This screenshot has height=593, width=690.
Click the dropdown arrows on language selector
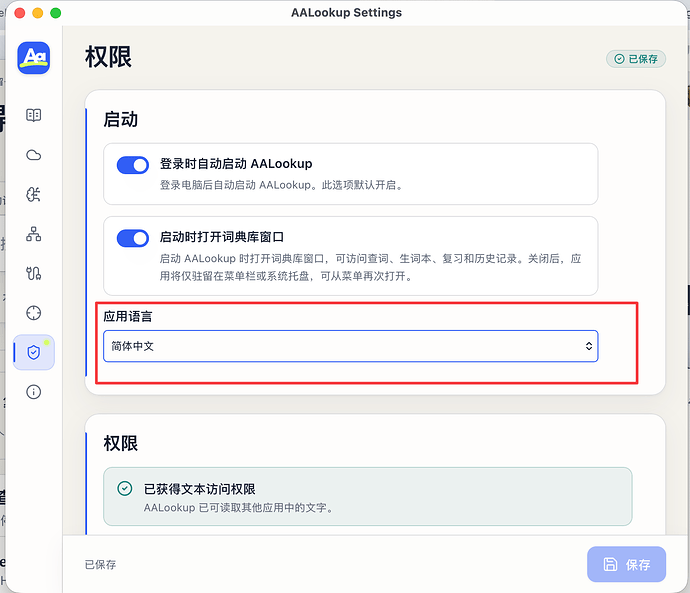(x=588, y=346)
